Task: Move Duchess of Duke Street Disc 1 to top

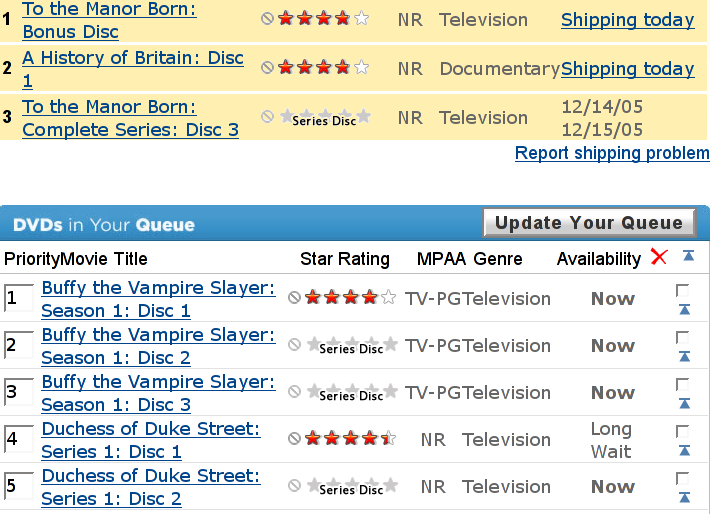Action: 684,451
